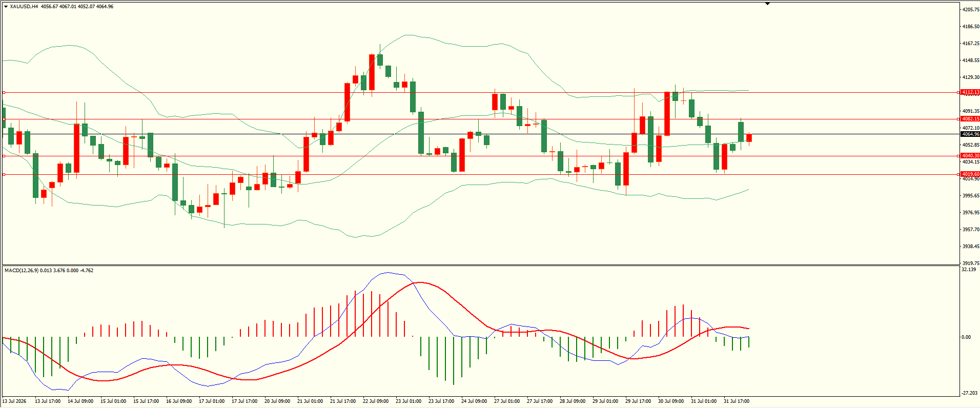This screenshot has height=408, width=980.
Task: Click the 13 Jul 2026 date label
Action: (14, 401)
